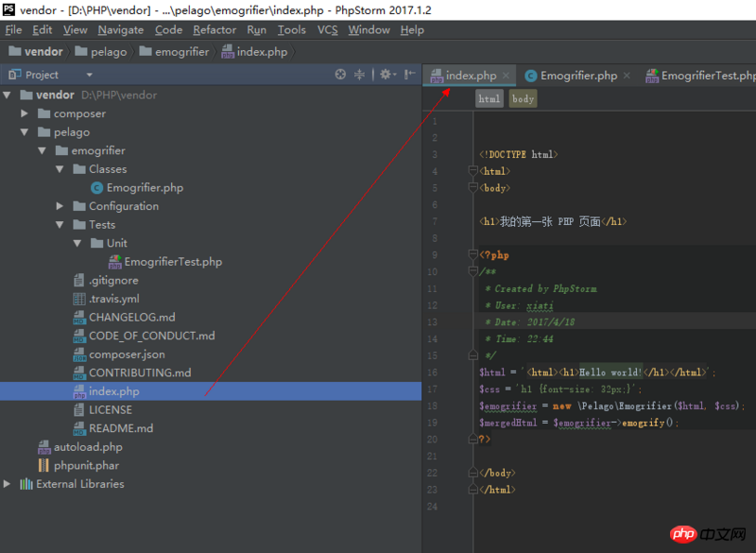
Task: Open the VCS menu
Action: pos(327,30)
